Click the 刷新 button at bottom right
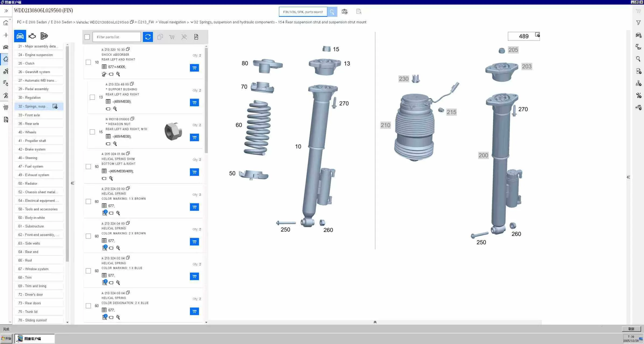 pos(631,329)
